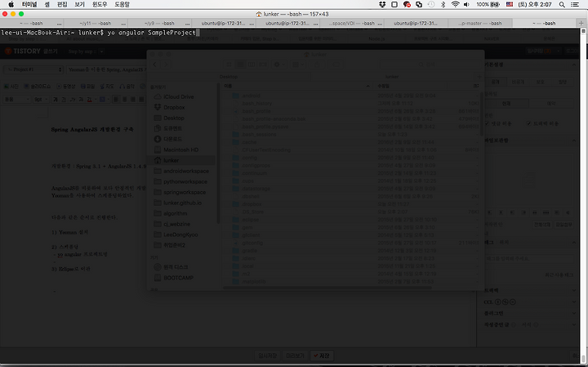Viewport: 588px width, 367px height.
Task: Toggle italic formatting in Tistory editor
Action: [73, 100]
